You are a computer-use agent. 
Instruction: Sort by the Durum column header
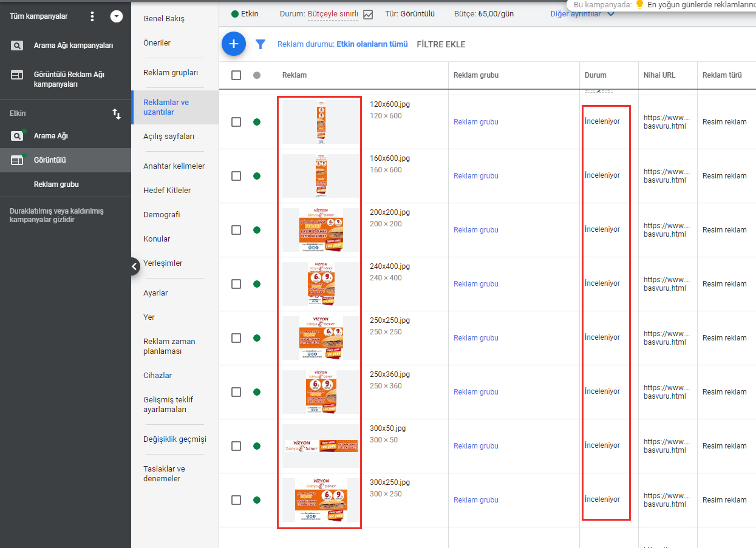596,75
